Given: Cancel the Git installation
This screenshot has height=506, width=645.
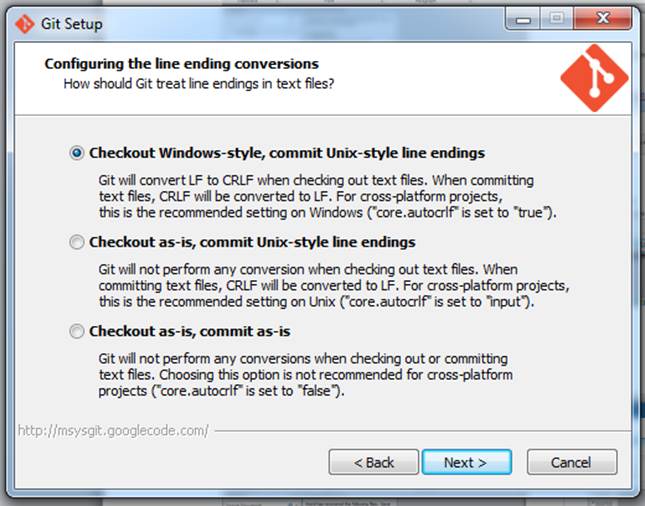Looking at the screenshot, I should click(571, 462).
